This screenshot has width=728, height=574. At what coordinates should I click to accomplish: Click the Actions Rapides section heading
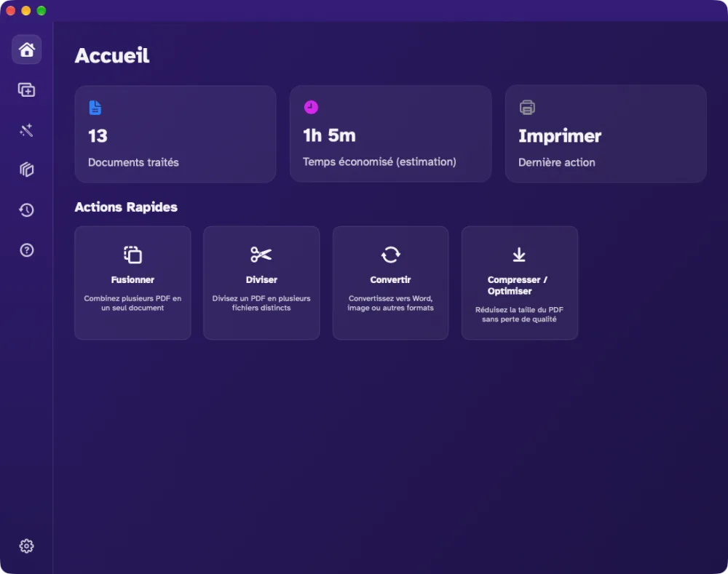[x=126, y=207]
